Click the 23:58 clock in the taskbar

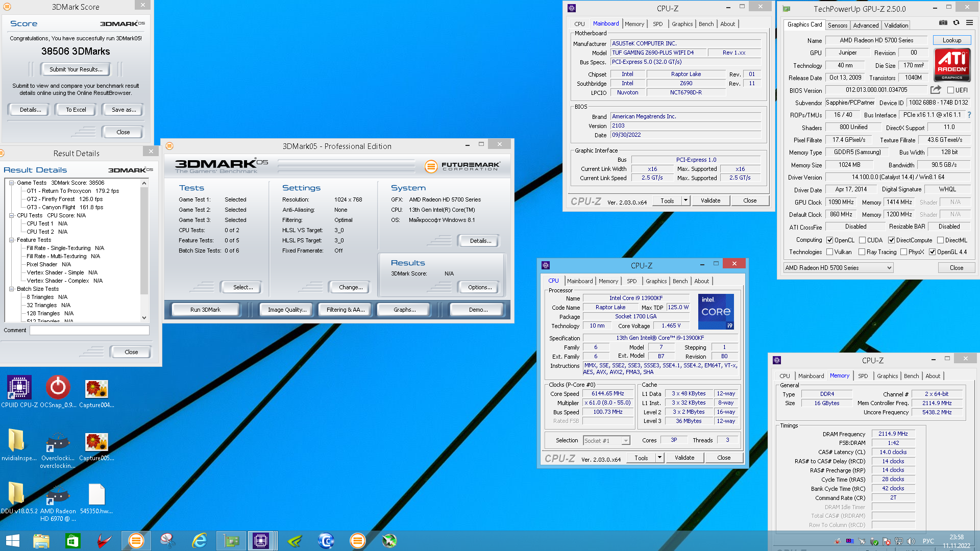956,537
